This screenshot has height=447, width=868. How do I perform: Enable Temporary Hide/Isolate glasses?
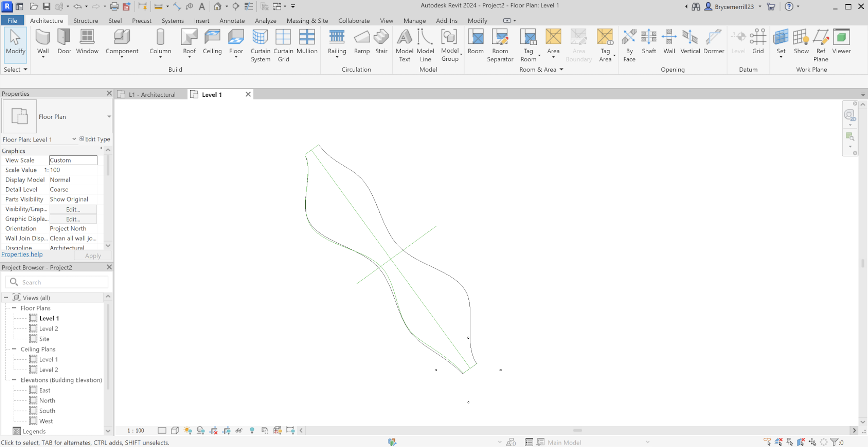tap(239, 431)
